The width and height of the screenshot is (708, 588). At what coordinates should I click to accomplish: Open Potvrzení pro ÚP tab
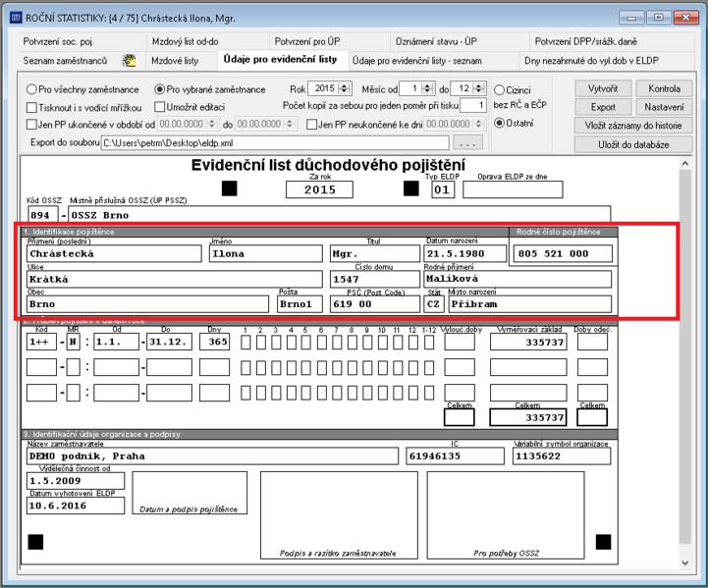tap(307, 41)
